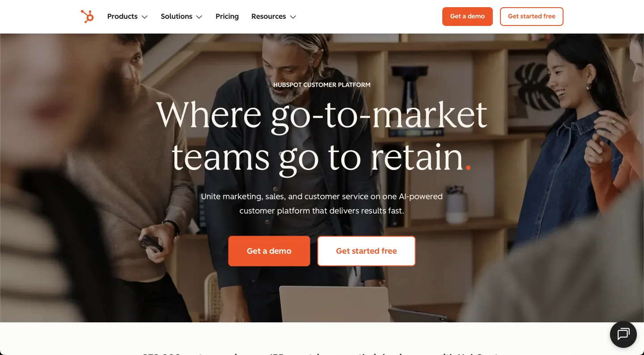Open the Solutions menu
Screen dimensions: 644x355
[182, 17]
